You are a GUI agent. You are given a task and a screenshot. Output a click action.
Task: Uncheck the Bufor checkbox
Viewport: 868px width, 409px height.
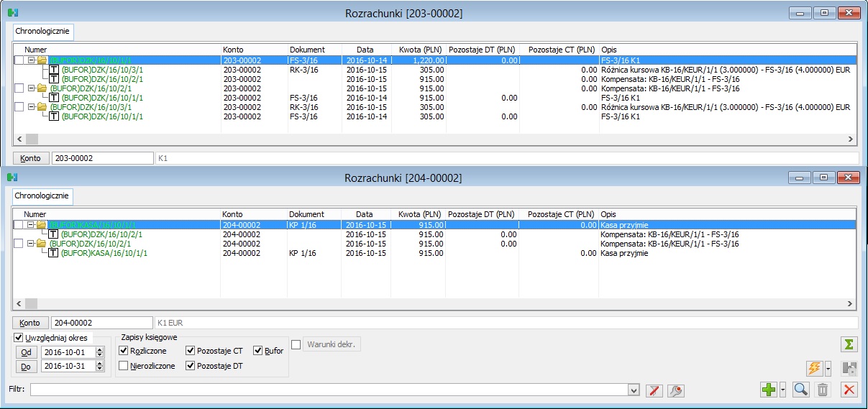258,351
